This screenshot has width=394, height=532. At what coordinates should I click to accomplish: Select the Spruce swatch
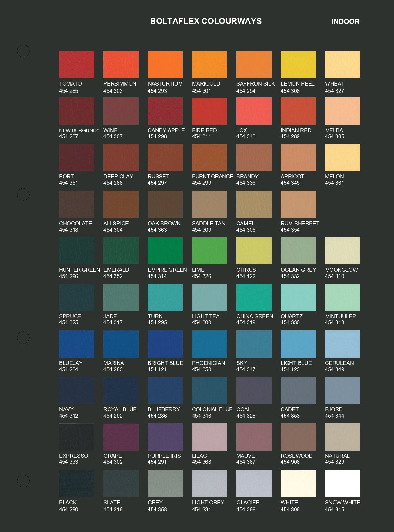click(77, 297)
